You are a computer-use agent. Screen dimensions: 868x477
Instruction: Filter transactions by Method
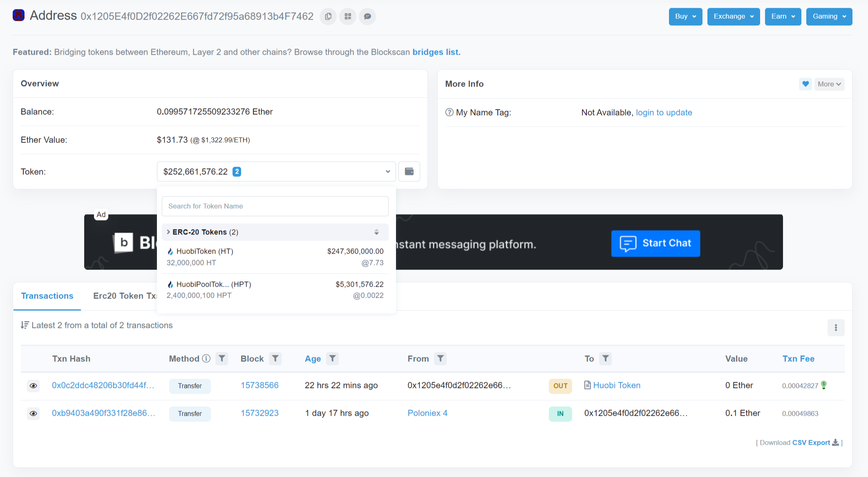[221, 359]
